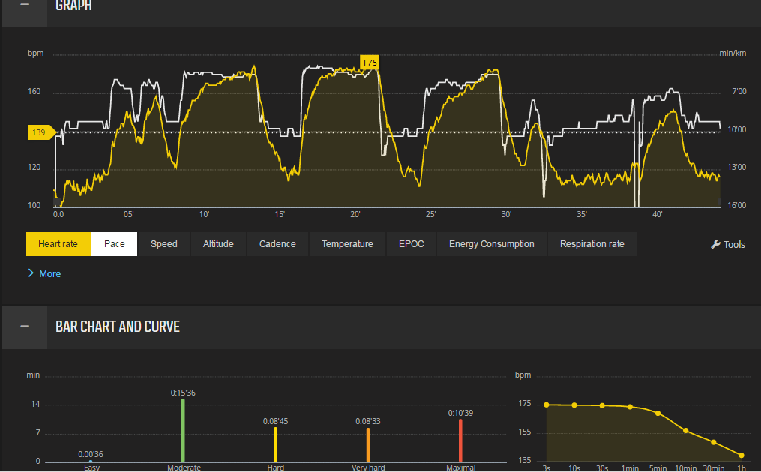Click the 10min point on heart rate curve
The height and width of the screenshot is (472, 761).
click(686, 430)
